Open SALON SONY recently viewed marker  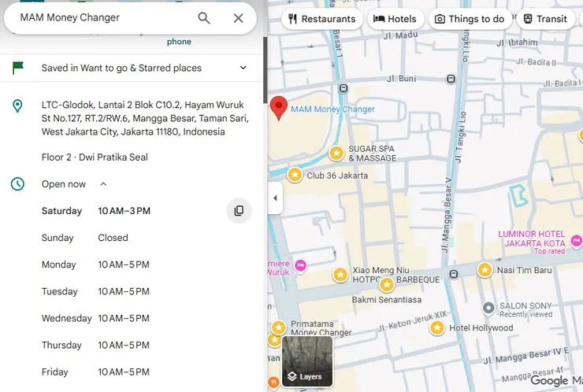[x=488, y=308]
